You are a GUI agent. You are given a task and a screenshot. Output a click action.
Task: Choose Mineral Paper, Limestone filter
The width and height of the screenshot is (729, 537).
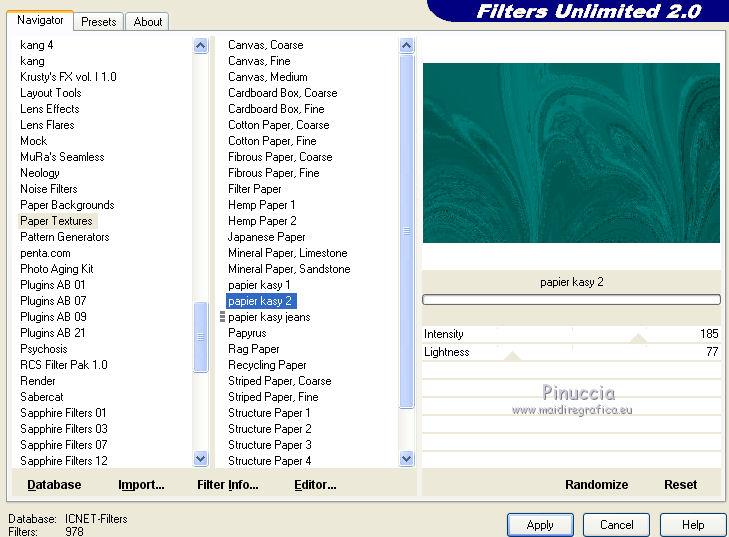coord(288,253)
